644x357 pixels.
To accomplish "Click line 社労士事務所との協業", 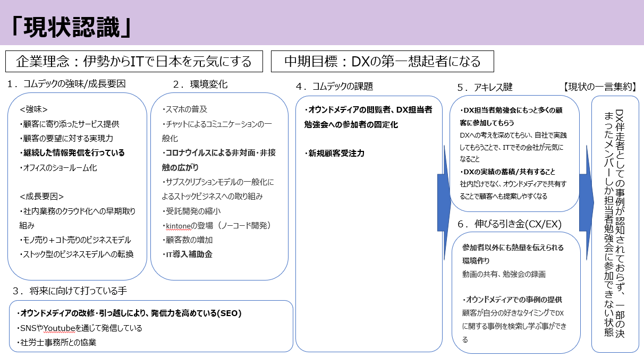I will [56, 342].
